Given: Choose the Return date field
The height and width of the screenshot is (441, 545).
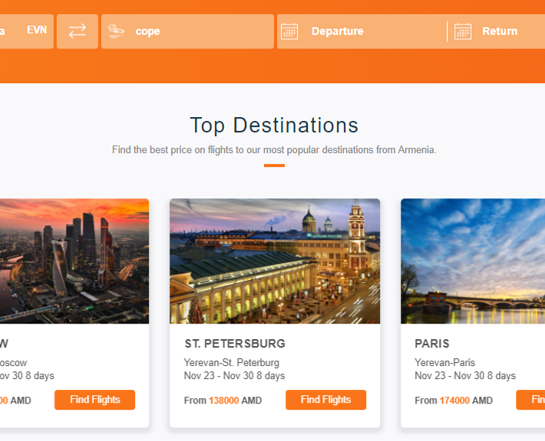Looking at the screenshot, I should 497,31.
